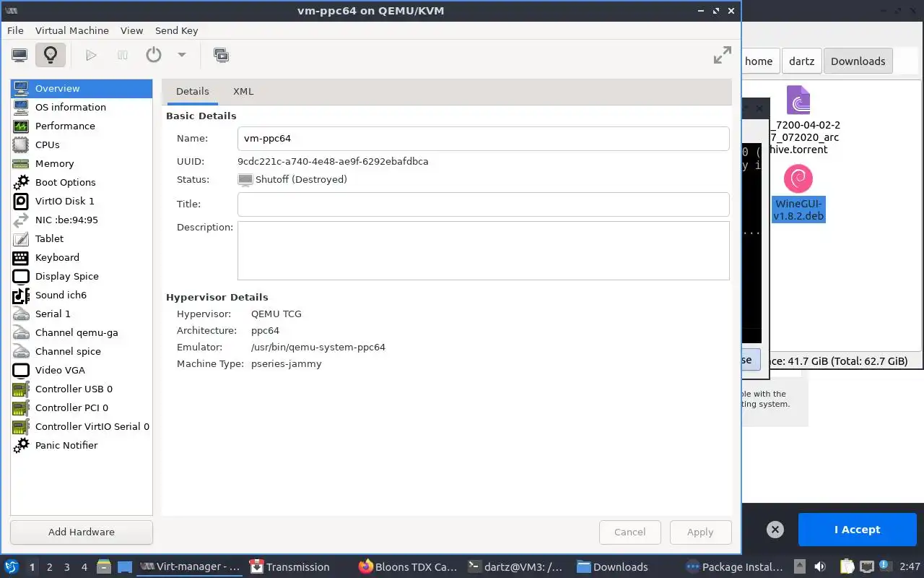Select Keyboard in hardware list
Viewport: 924px width, 578px height.
pos(82,257)
